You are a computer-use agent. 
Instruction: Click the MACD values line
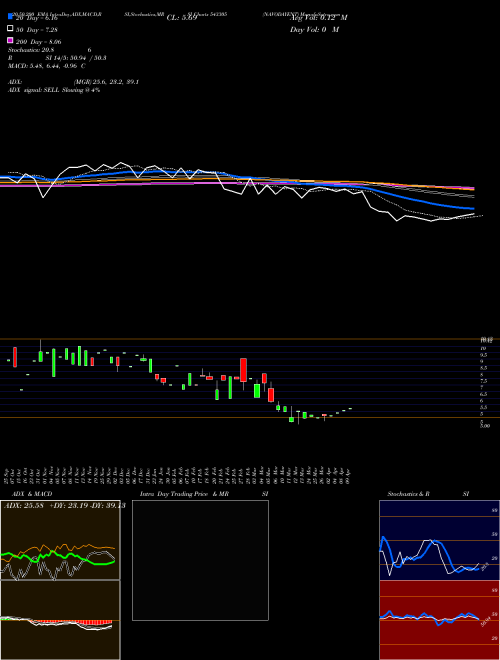(x=47, y=66)
